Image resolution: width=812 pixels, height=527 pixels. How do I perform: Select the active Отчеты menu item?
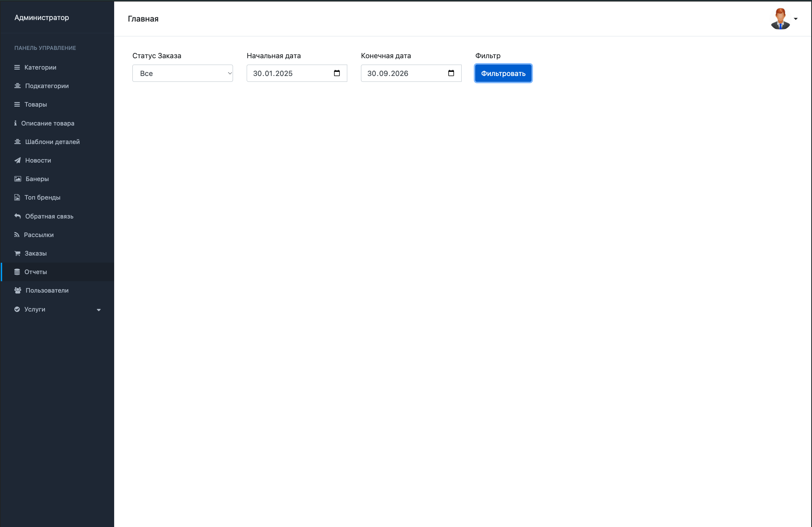(57, 272)
